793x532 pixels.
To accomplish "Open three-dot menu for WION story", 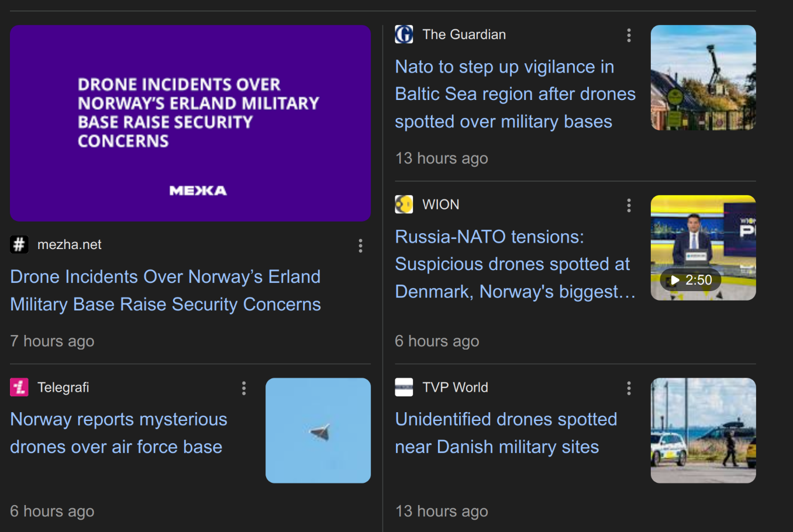I will pyautogui.click(x=629, y=205).
